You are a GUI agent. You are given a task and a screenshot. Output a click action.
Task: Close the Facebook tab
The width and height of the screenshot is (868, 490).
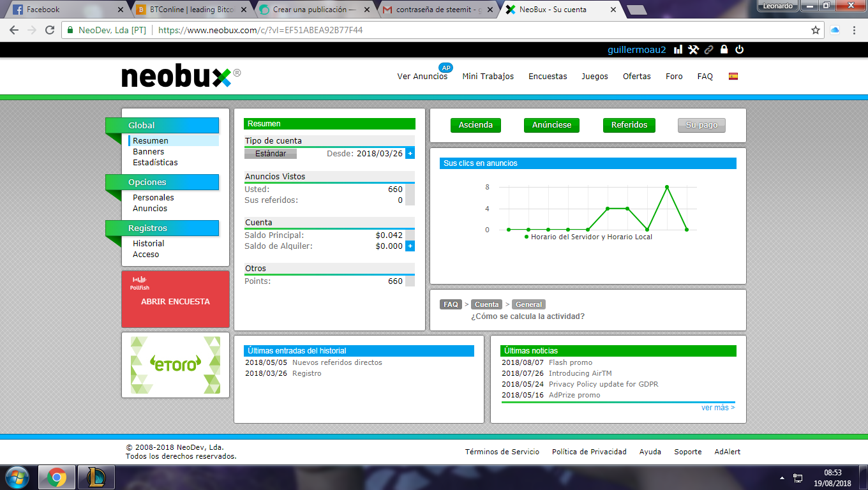(121, 10)
